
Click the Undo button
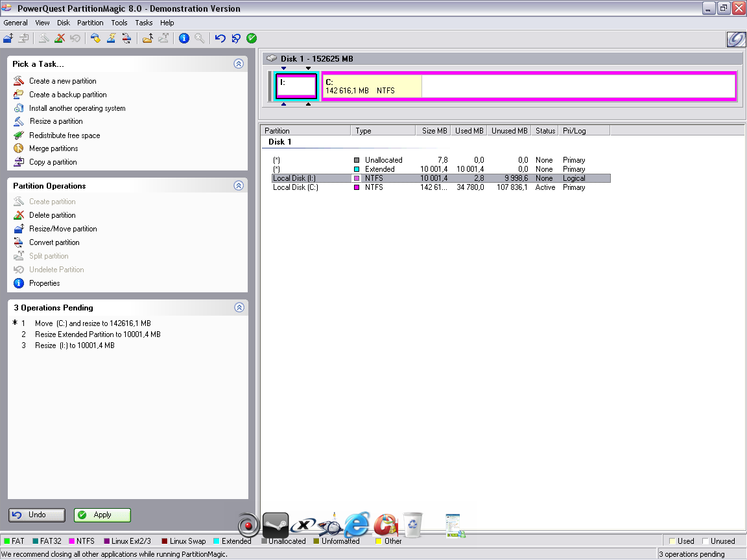37,515
